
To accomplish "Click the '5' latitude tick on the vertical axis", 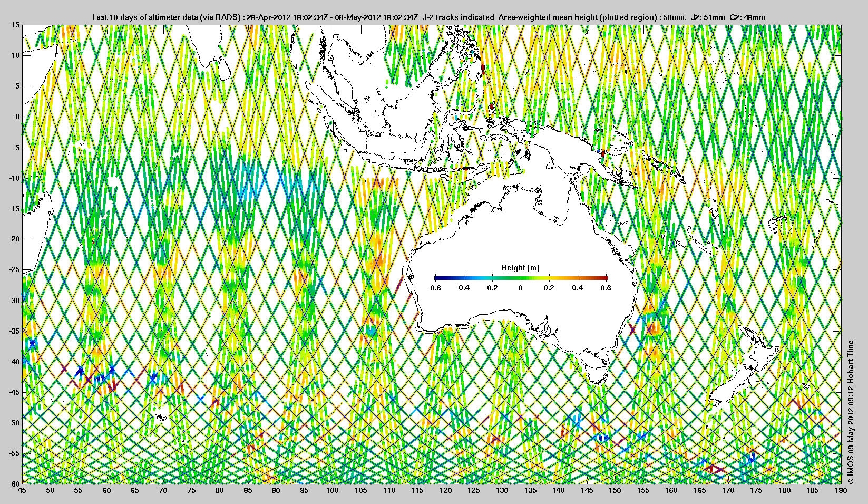I will pos(18,86).
